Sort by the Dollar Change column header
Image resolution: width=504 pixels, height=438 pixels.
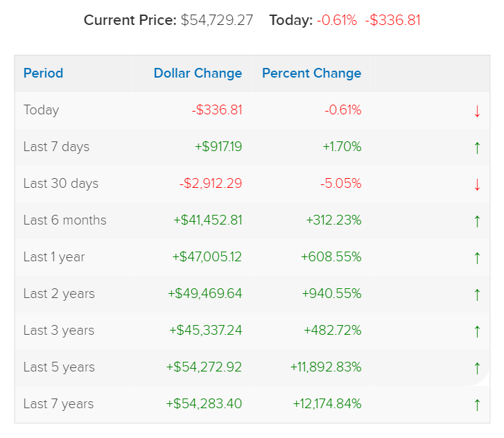(x=198, y=73)
